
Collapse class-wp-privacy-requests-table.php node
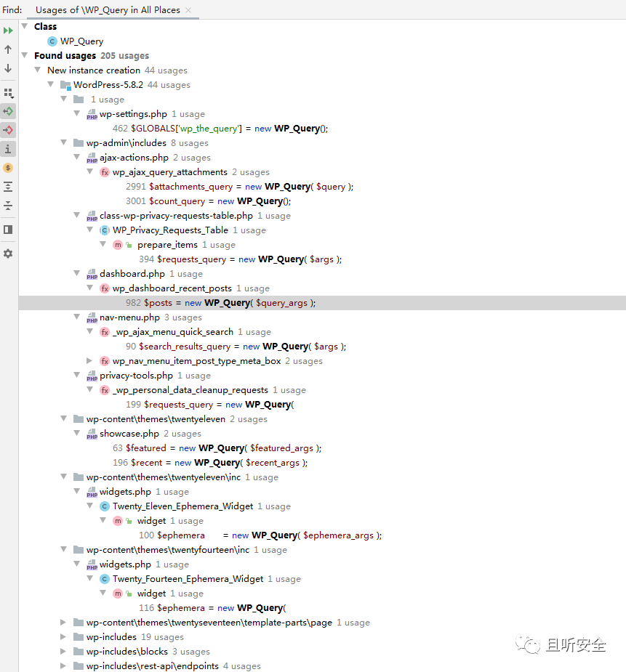coord(77,215)
